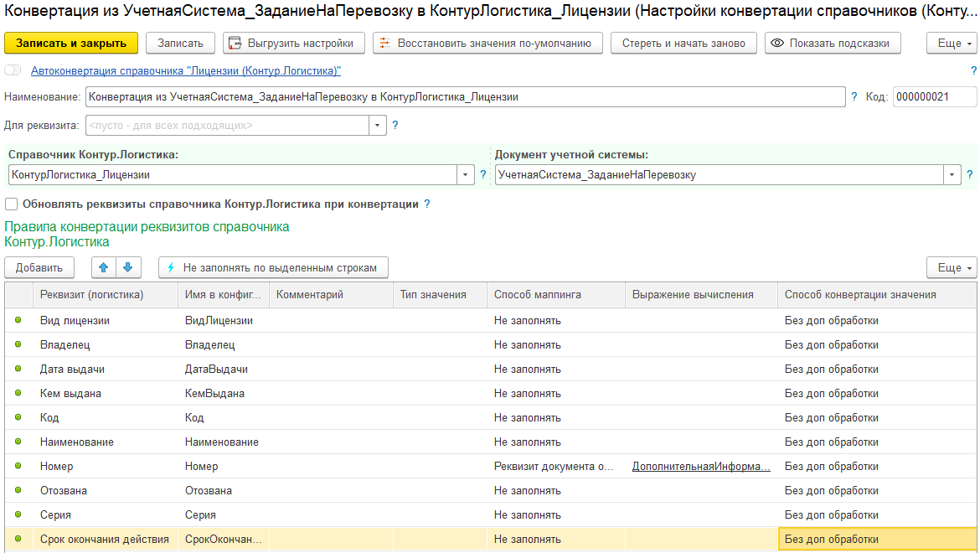This screenshot has width=980, height=553.
Task: Click green status dot of Кем выдана row
Action: pos(18,393)
